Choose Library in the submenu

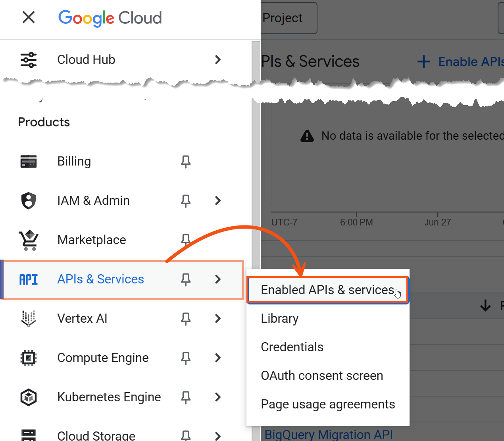(x=328, y=318)
